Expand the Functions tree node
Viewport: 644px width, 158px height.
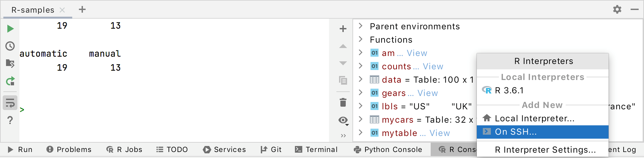point(360,39)
